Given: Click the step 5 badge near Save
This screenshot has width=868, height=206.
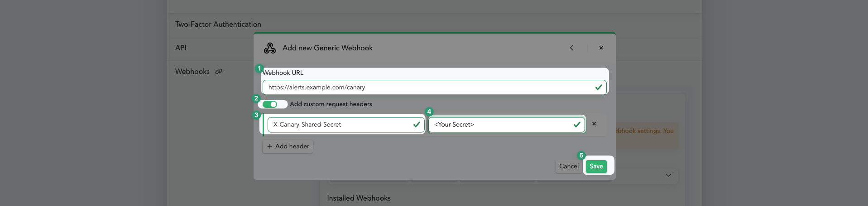Looking at the screenshot, I should (x=581, y=156).
